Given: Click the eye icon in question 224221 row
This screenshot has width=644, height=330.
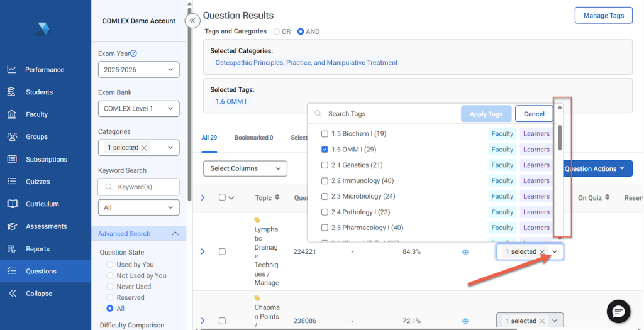Looking at the screenshot, I should pyautogui.click(x=465, y=252).
